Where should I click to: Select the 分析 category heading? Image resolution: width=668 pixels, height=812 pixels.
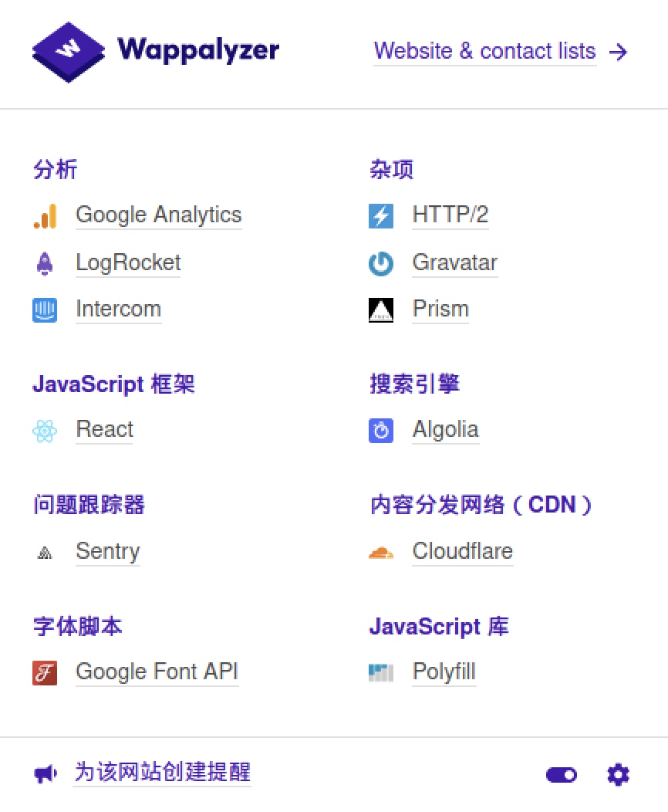(x=55, y=169)
